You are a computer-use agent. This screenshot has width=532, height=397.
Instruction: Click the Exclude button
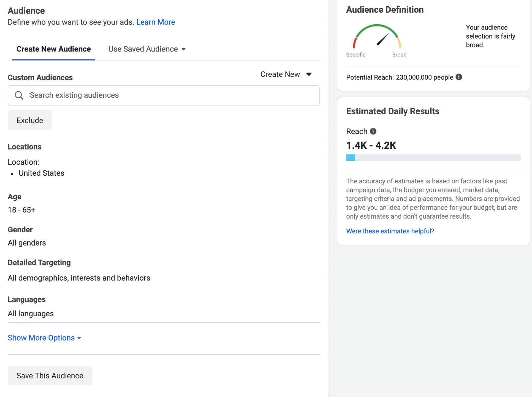coord(30,120)
